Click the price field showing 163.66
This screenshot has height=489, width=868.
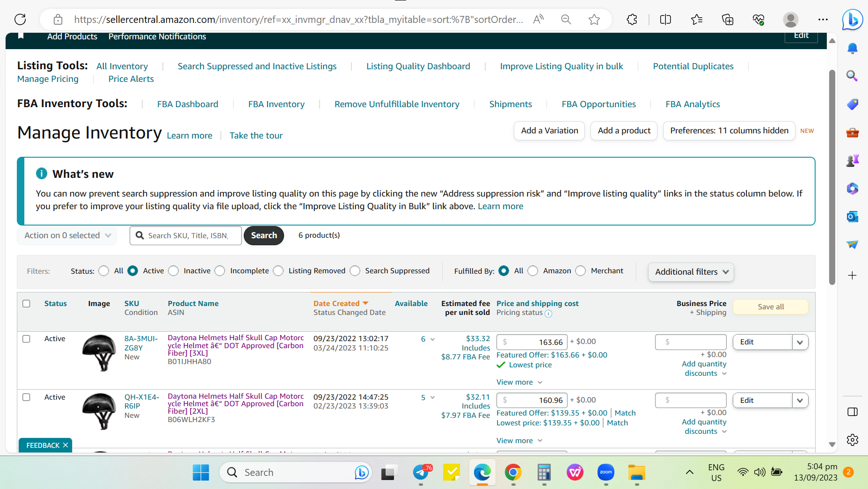[x=532, y=342]
